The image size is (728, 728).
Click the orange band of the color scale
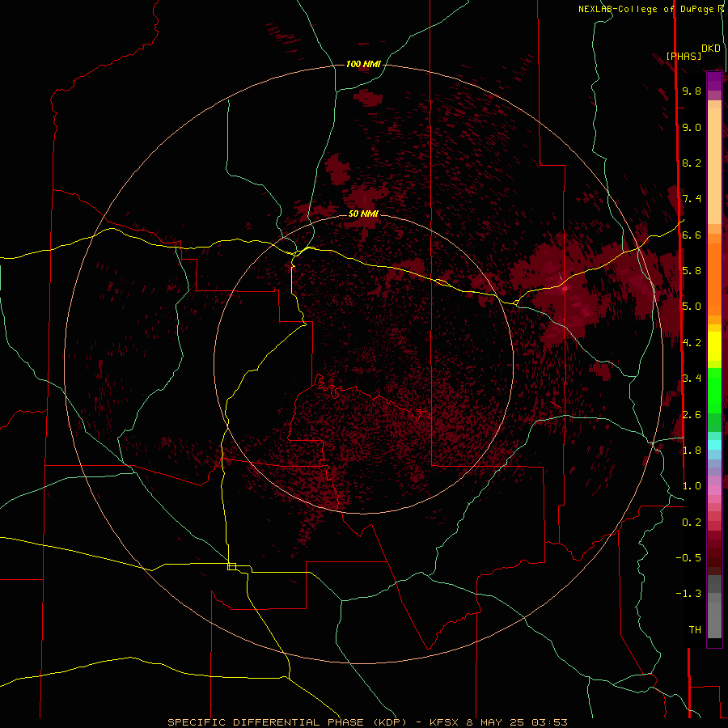[714, 278]
